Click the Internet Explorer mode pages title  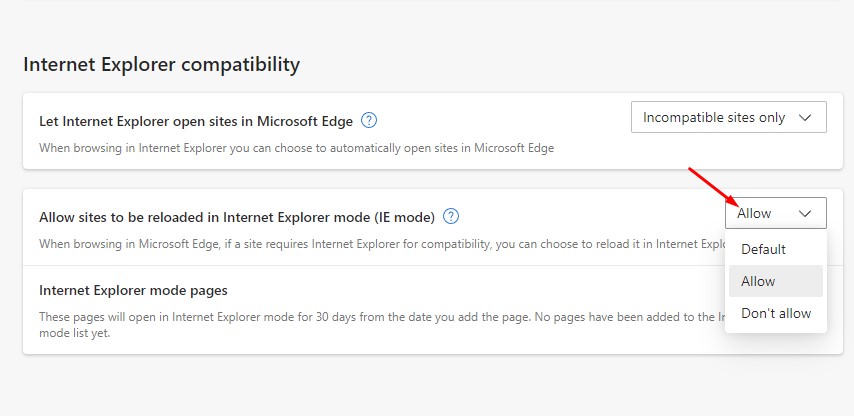pos(133,290)
